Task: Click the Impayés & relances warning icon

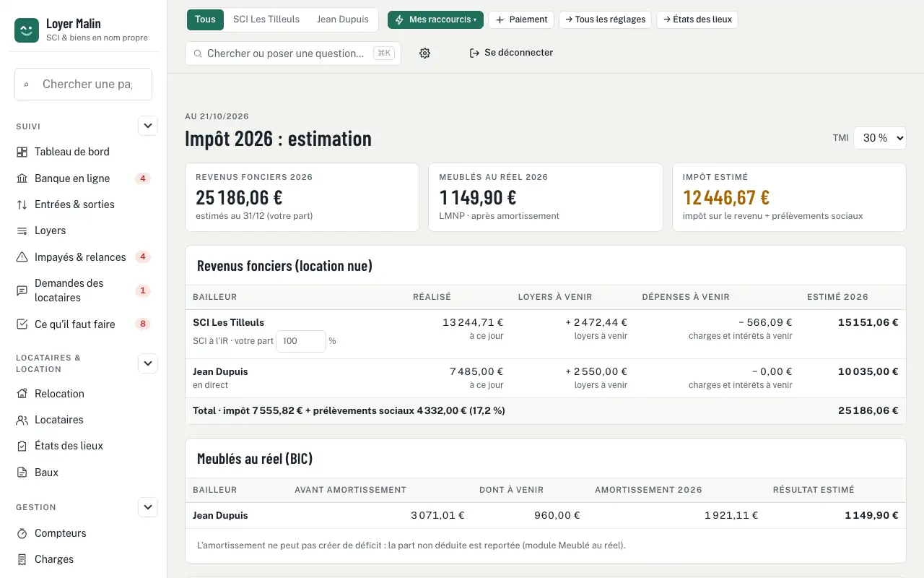Action: click(x=22, y=257)
